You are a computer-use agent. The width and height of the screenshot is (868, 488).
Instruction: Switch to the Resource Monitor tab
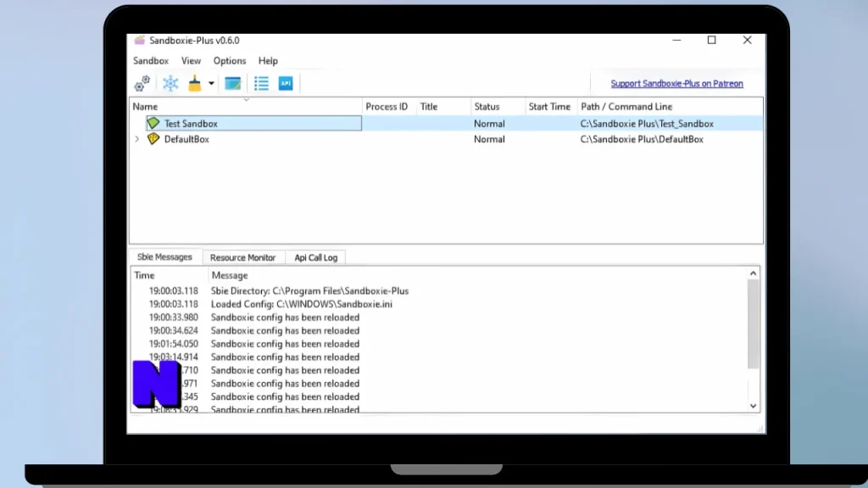[243, 258]
